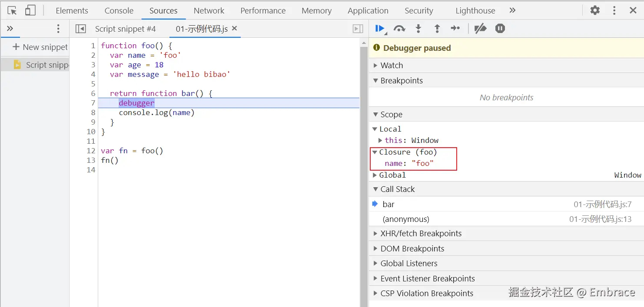This screenshot has width=644, height=307.
Task: Step over the next function call
Action: pos(399,29)
